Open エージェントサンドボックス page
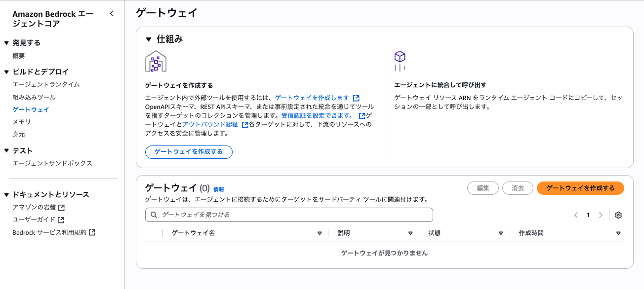 tap(52, 163)
